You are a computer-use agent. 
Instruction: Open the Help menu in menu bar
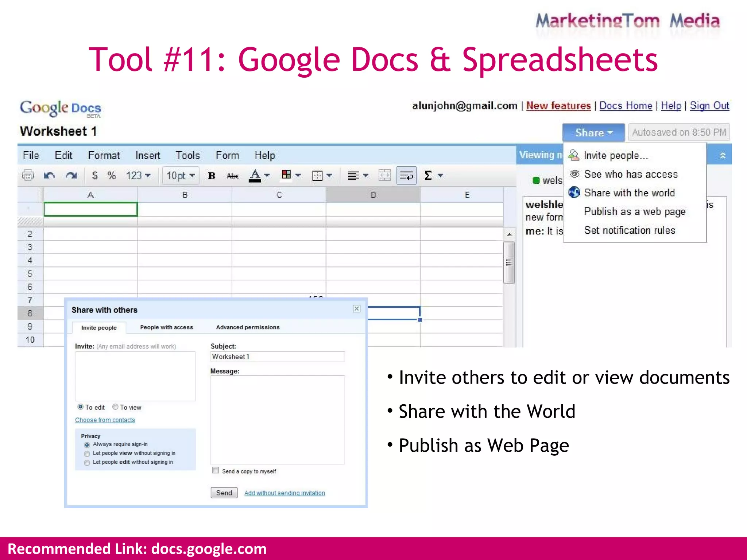[265, 156]
